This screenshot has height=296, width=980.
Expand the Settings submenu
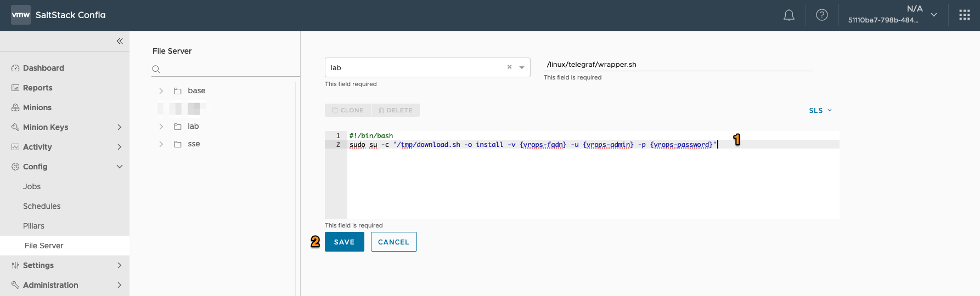[120, 265]
